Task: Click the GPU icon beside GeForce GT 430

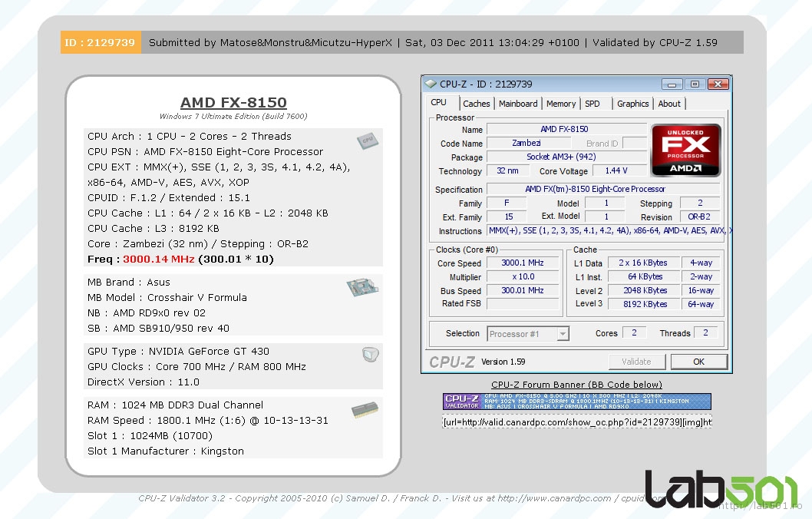Action: 370,354
